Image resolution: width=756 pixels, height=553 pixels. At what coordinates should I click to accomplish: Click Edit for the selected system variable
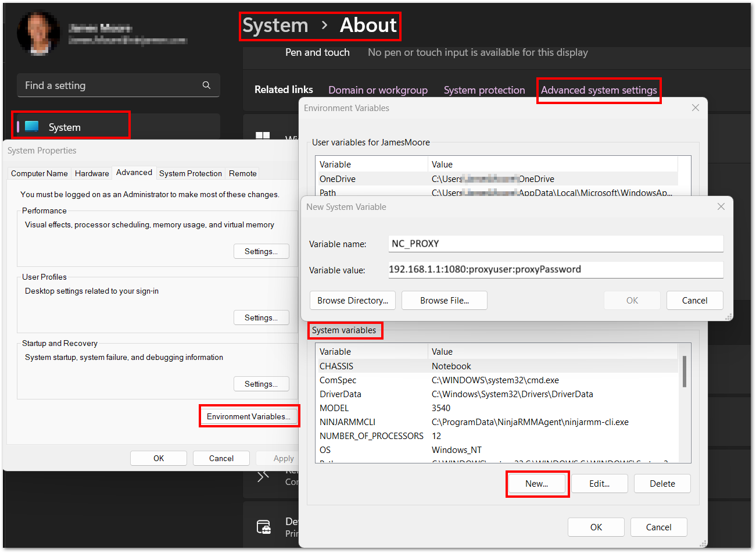tap(599, 483)
